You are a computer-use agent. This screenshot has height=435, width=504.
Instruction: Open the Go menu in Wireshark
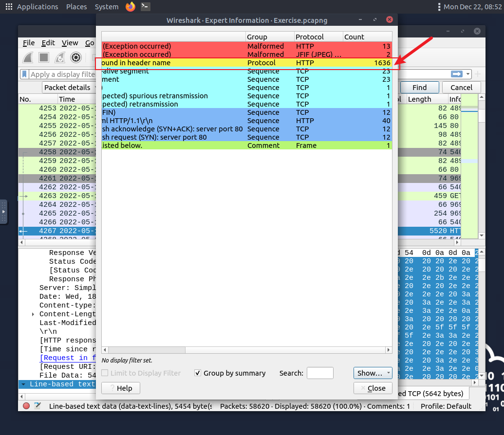click(90, 43)
